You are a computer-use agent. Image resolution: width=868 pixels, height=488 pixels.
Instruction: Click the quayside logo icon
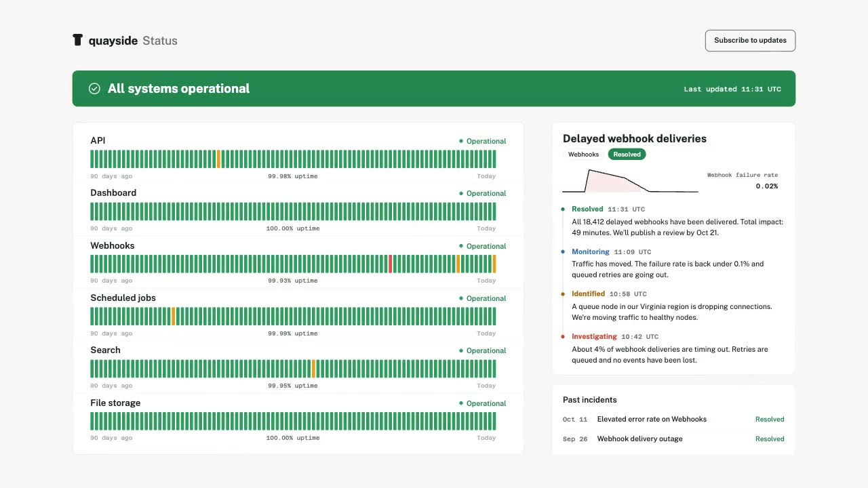click(77, 40)
